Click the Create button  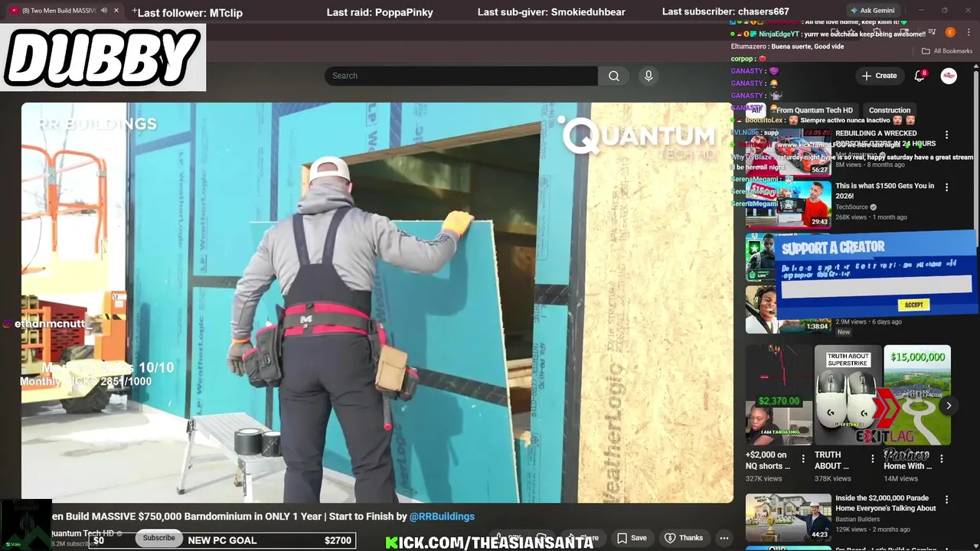pyautogui.click(x=879, y=76)
